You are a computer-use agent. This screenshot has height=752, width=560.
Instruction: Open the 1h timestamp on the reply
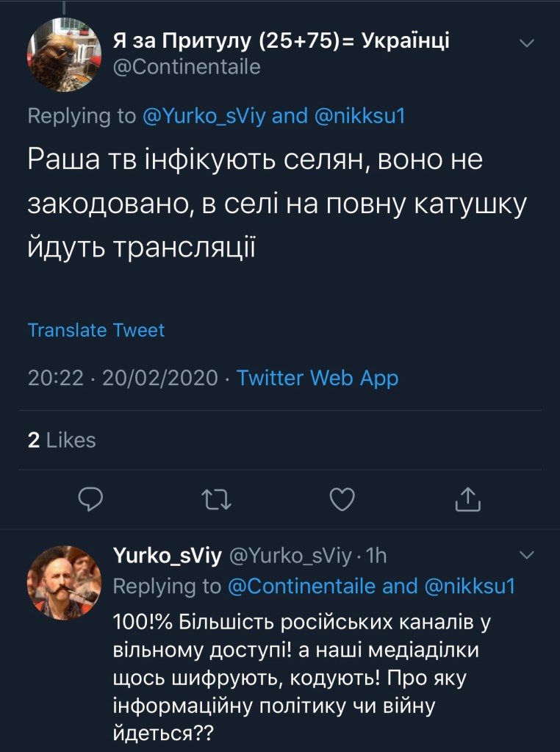pos(376,556)
